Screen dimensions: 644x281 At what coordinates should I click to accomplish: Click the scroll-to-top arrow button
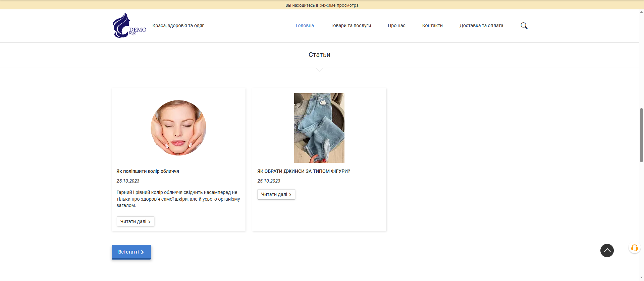click(x=607, y=251)
